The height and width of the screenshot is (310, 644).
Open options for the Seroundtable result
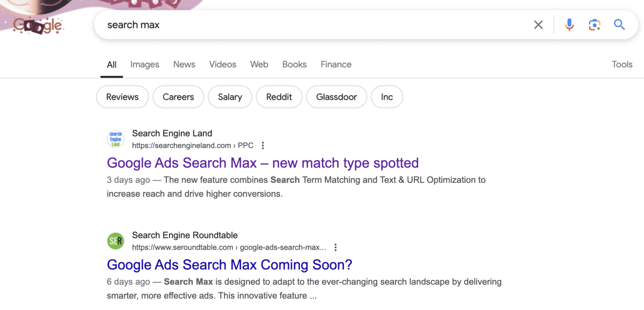click(335, 247)
